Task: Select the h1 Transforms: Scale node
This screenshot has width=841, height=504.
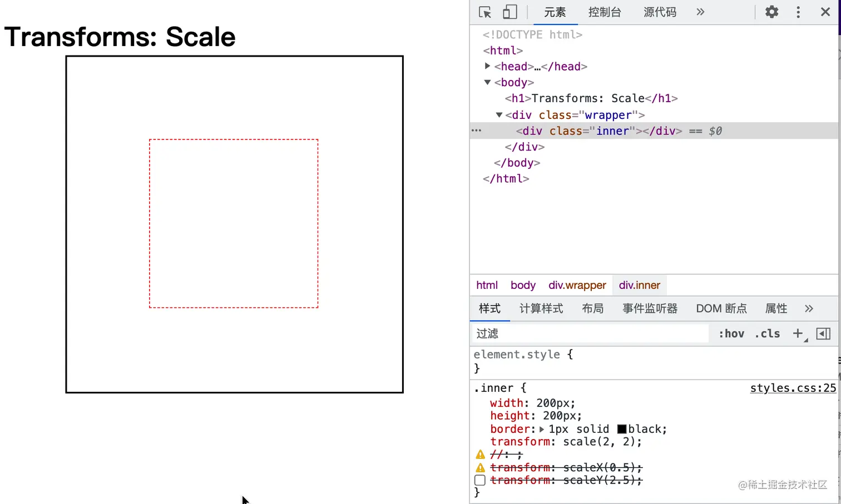Action: [x=591, y=98]
